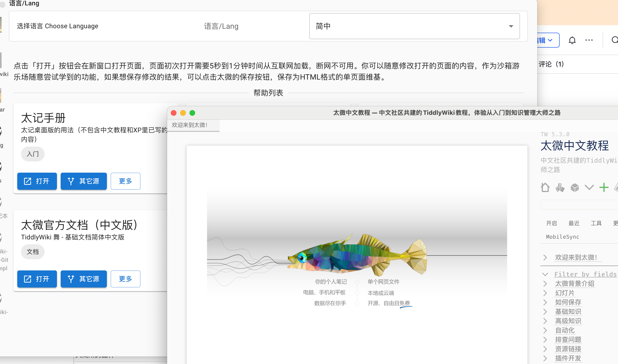Expand the sidebar page controls chevron
This screenshot has height=364, width=618.
pos(589,188)
